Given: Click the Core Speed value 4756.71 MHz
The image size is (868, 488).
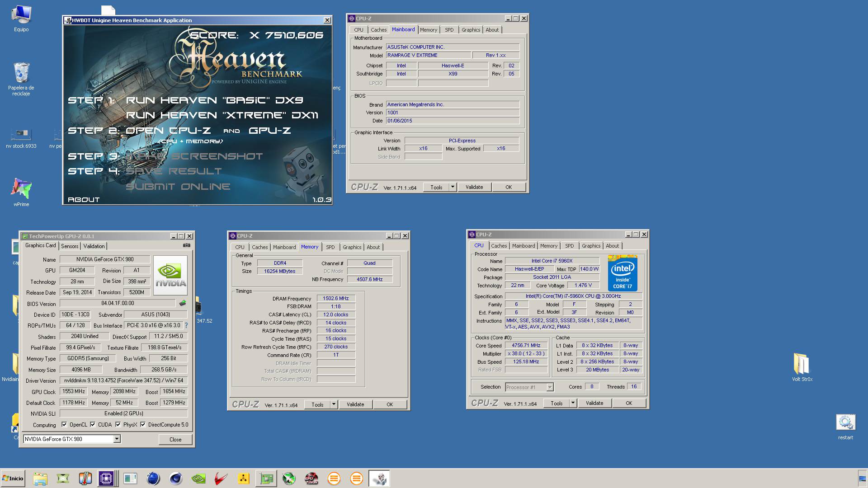Looking at the screenshot, I should [x=526, y=345].
